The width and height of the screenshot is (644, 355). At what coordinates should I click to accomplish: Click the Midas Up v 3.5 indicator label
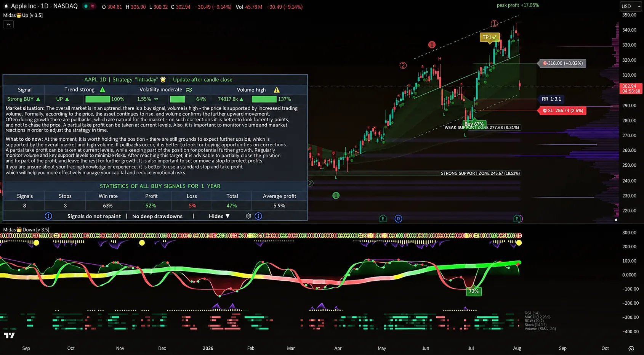pyautogui.click(x=23, y=15)
